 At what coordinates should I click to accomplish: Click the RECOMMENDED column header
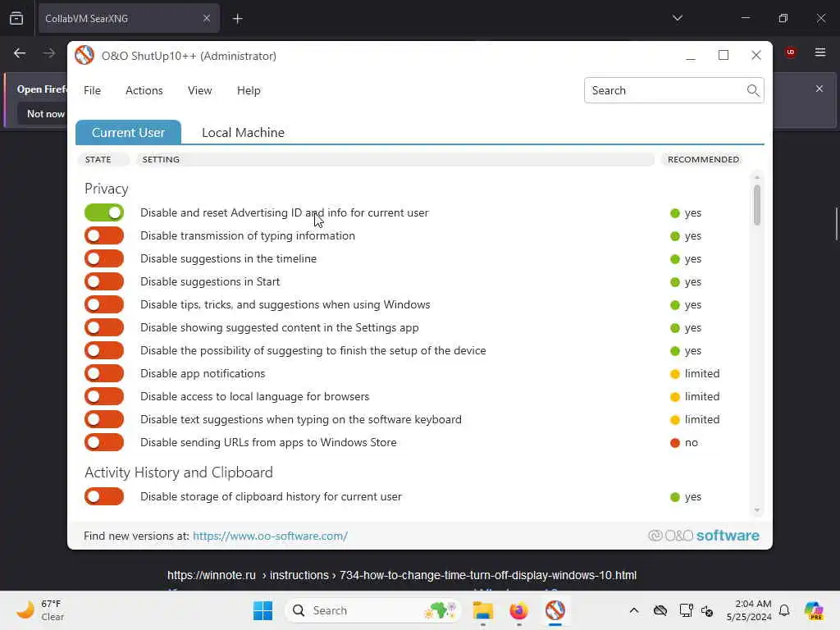703,160
